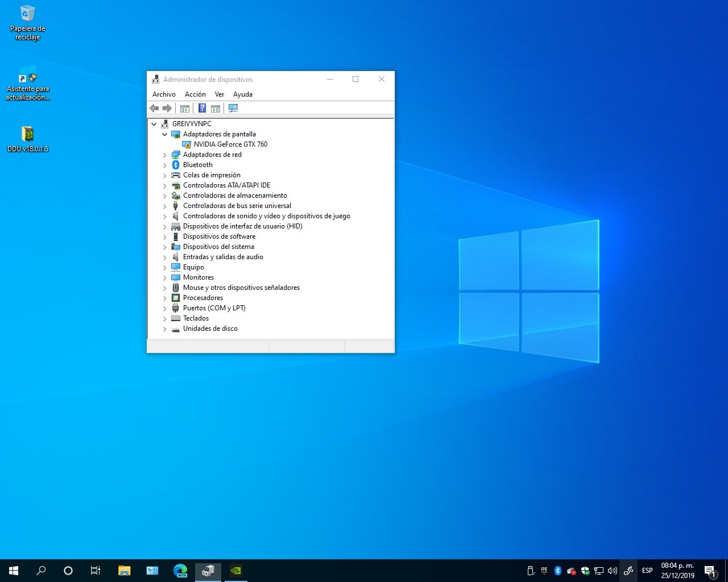Click the speaker volume tray icon

tap(613, 571)
